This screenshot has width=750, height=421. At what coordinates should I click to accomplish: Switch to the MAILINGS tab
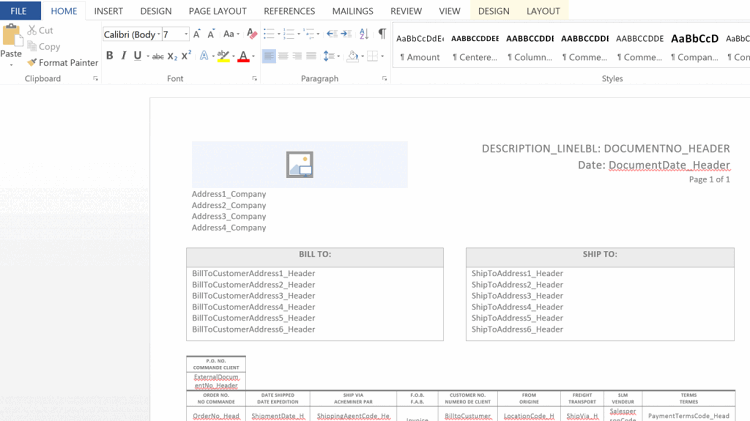[x=352, y=11]
